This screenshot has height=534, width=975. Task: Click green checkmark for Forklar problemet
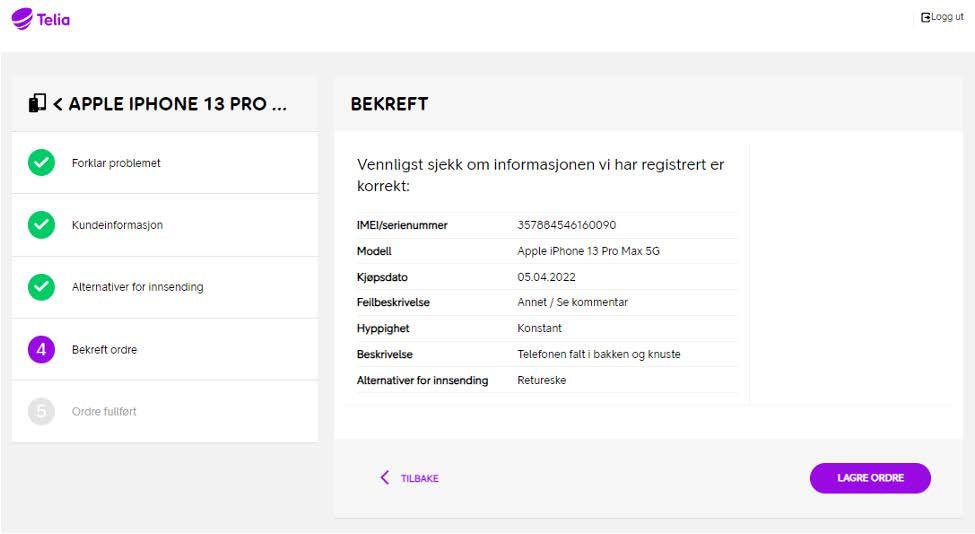point(41,162)
